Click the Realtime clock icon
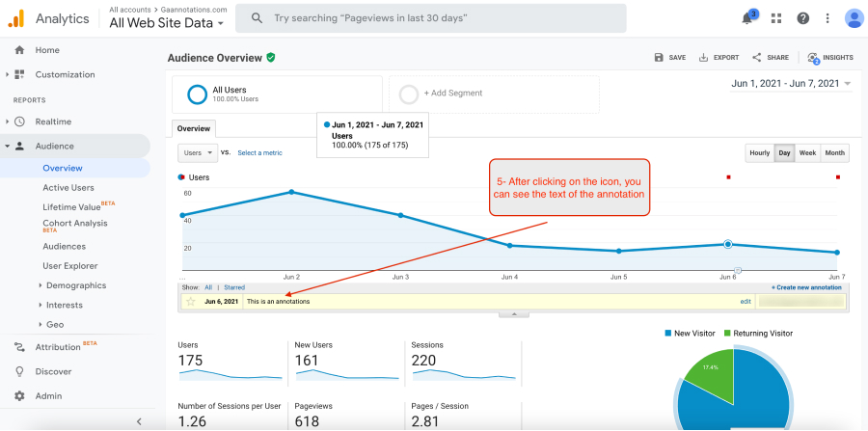The image size is (868, 431). click(x=19, y=121)
